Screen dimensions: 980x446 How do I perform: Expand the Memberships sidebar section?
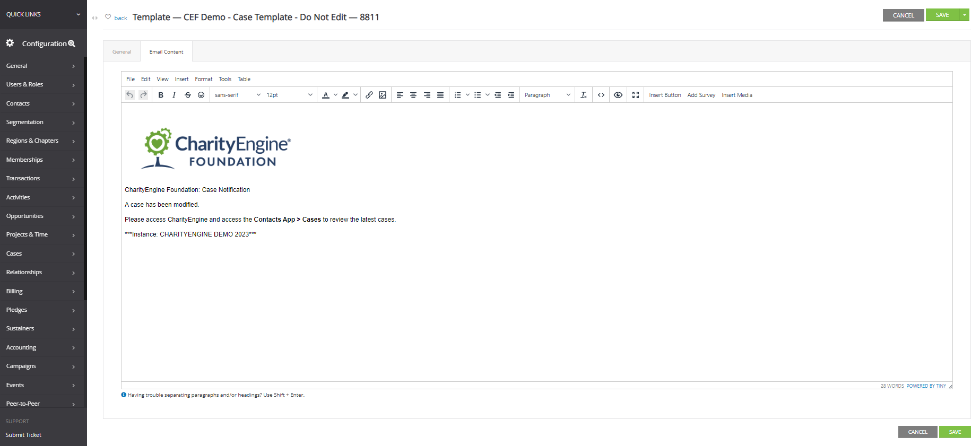41,160
